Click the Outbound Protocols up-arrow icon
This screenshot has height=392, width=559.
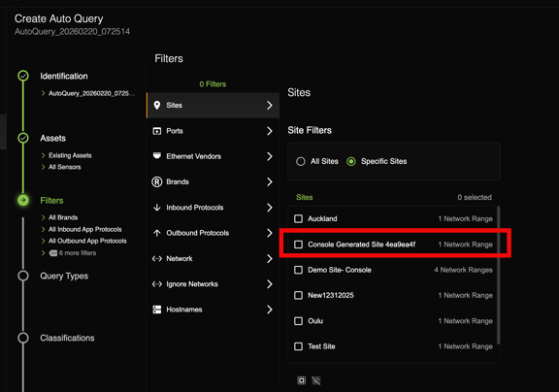coord(157,233)
